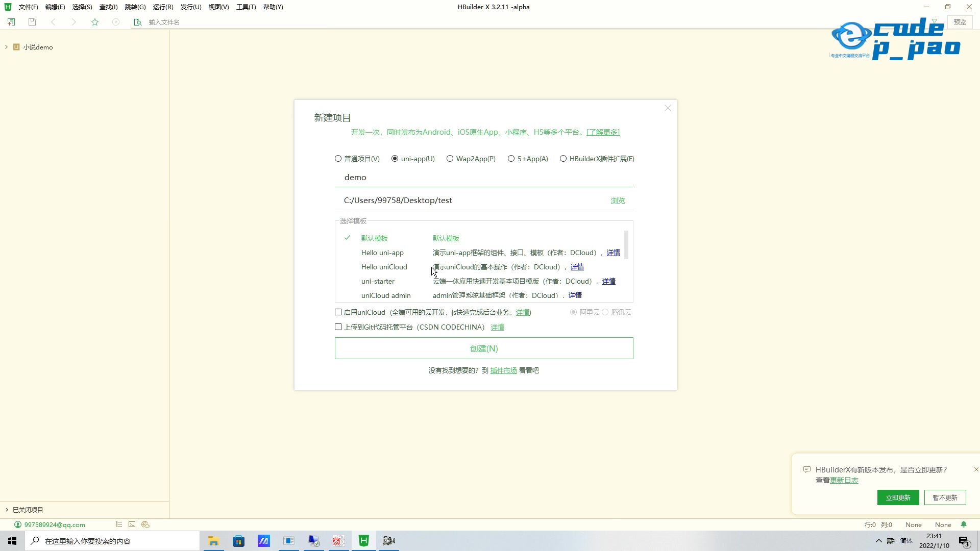Click the new file toolbar icon

pyautogui.click(x=11, y=22)
